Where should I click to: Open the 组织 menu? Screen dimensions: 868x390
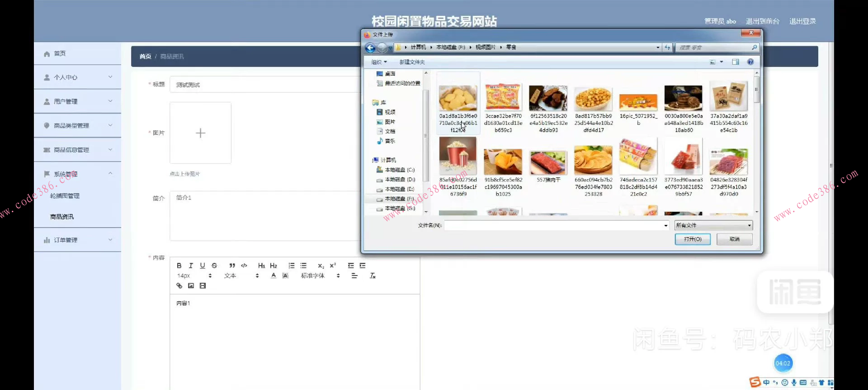(x=379, y=62)
